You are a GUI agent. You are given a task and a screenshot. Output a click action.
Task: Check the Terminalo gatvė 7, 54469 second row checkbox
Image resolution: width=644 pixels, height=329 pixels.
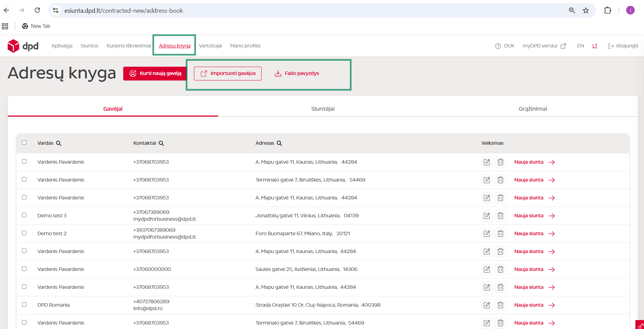tap(24, 322)
